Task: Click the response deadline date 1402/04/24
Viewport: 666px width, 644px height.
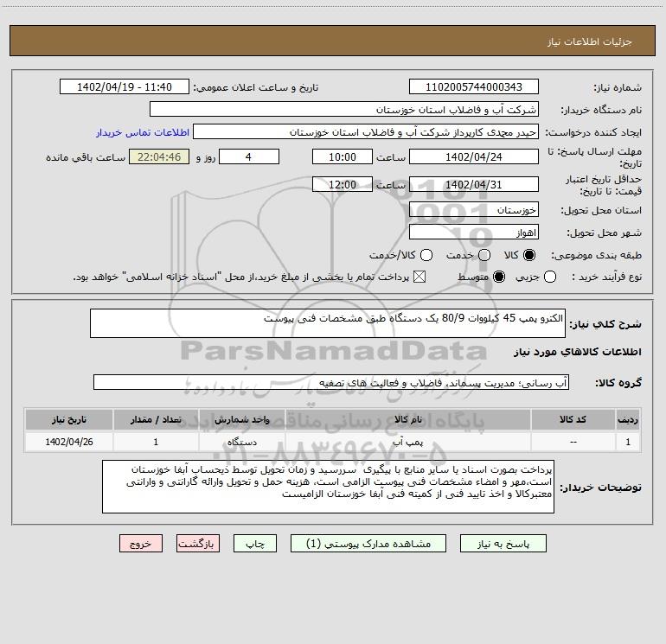Action: click(474, 156)
